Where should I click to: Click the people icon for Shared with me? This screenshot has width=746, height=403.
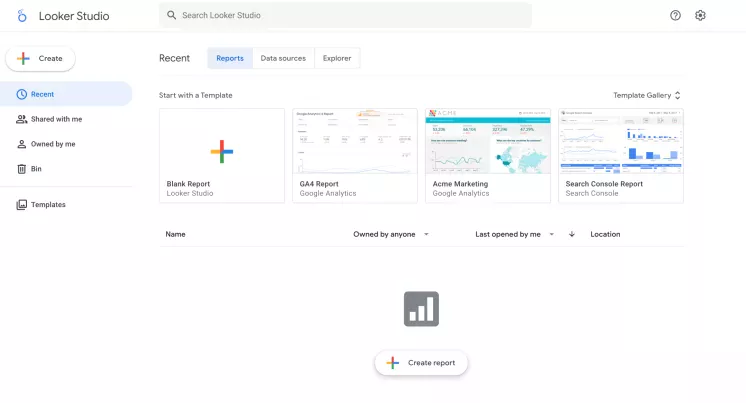pos(21,119)
